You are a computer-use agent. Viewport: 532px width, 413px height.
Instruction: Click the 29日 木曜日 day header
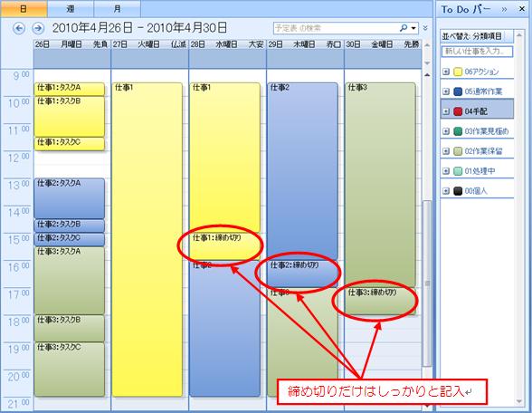(305, 44)
